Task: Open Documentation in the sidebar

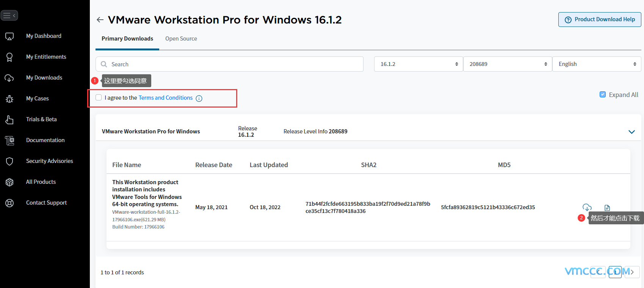Action: click(x=45, y=140)
